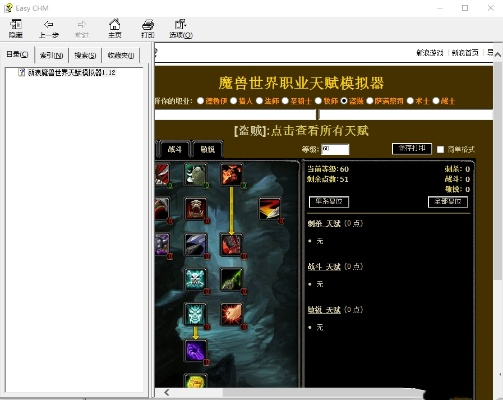Viewport: 503px width, 400px height.
Task: Click the orange fire talent icon in top row
Action: point(231,174)
